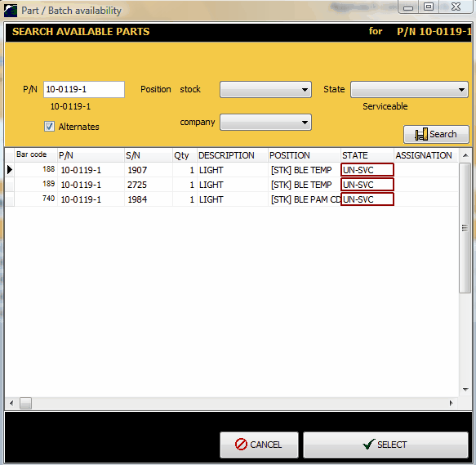Screen dimensions: 476x465
Task: Select serial number 1907 cell
Action: [x=149, y=170]
